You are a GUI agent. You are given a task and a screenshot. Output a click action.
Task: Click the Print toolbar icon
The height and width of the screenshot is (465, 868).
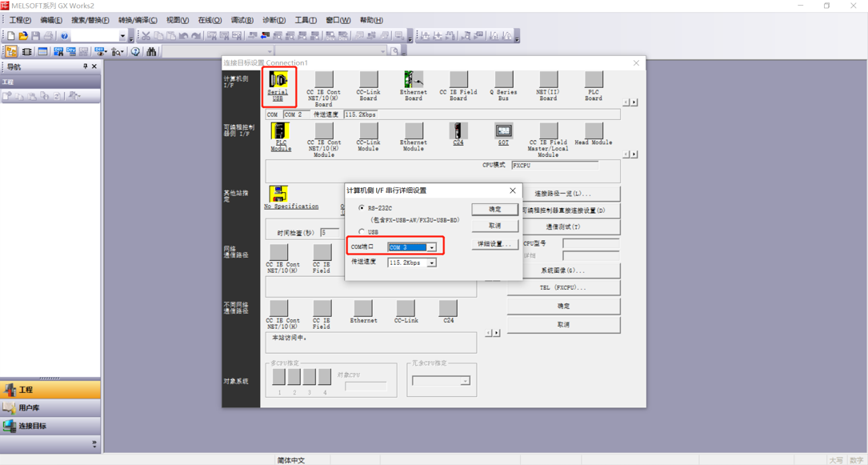[x=48, y=36]
